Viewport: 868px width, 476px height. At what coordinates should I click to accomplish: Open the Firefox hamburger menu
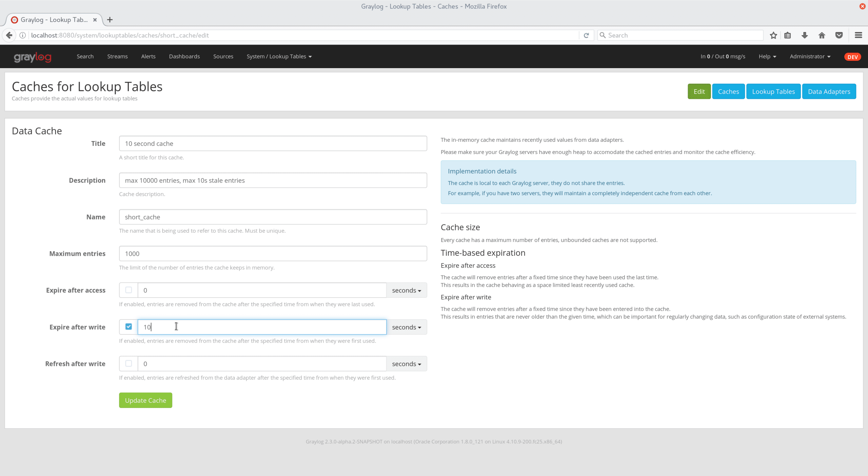[x=859, y=35]
